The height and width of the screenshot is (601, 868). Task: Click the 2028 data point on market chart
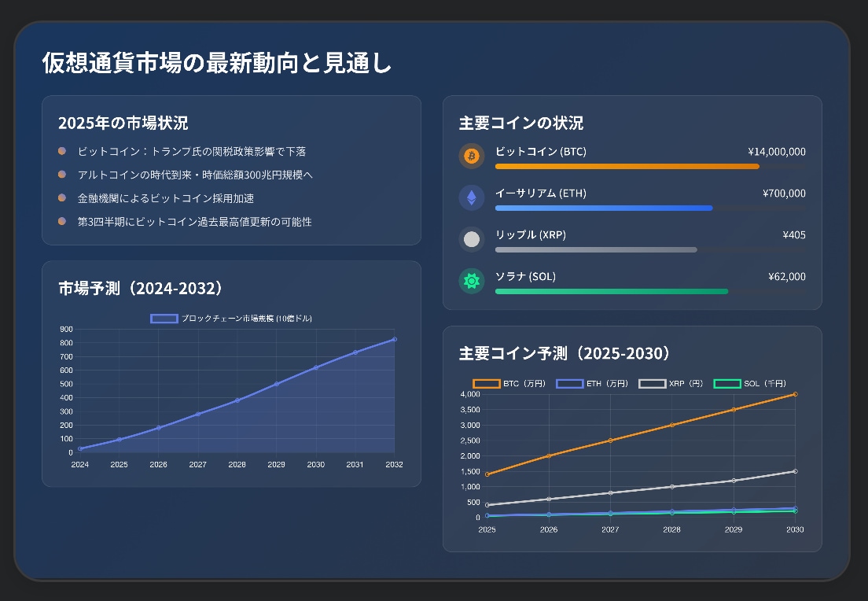237,400
